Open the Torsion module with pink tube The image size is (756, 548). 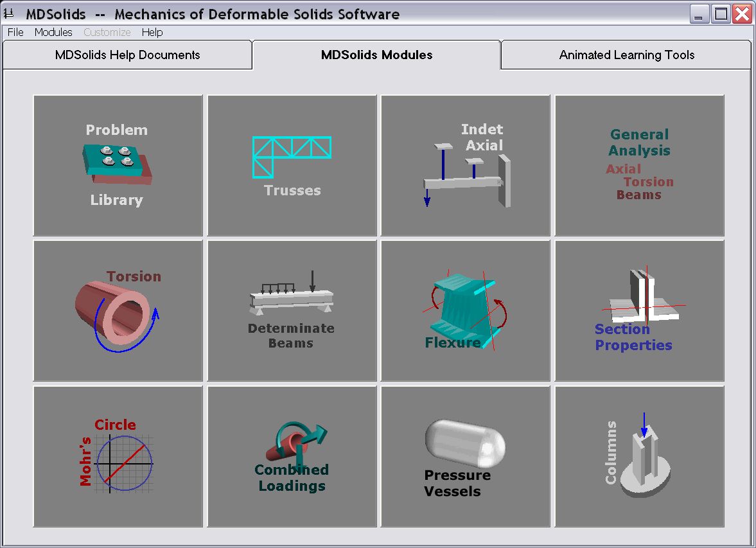tap(118, 311)
